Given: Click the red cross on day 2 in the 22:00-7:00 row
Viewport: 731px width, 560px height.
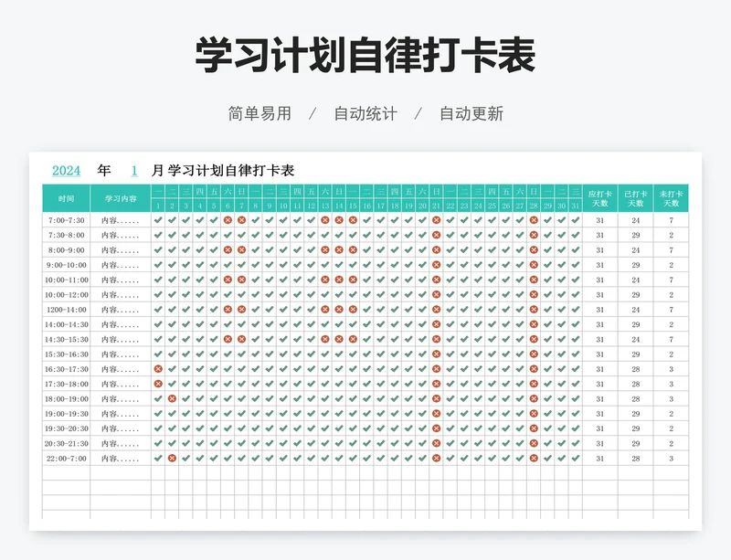Looking at the screenshot, I should pyautogui.click(x=172, y=459).
